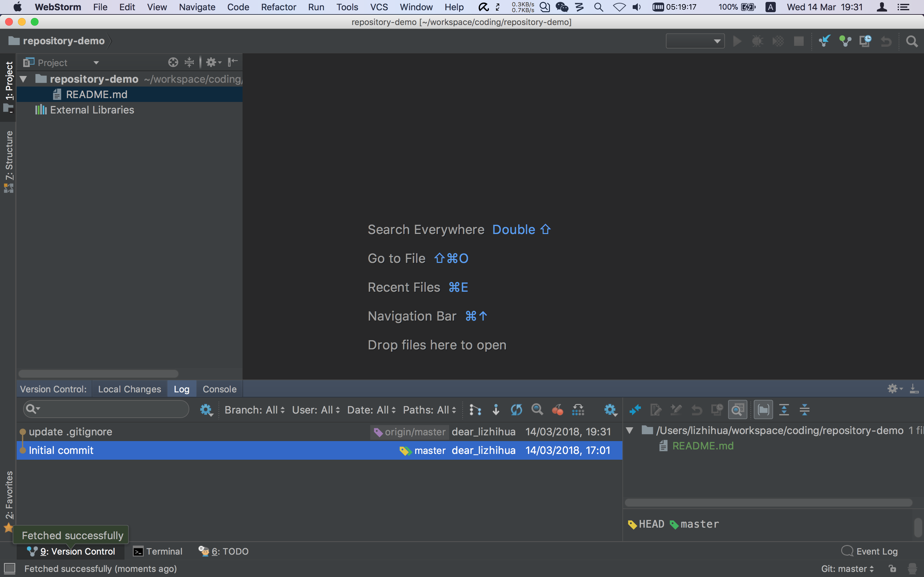924x577 pixels.
Task: Click horizontal scrollbar in Project panel
Action: click(98, 373)
